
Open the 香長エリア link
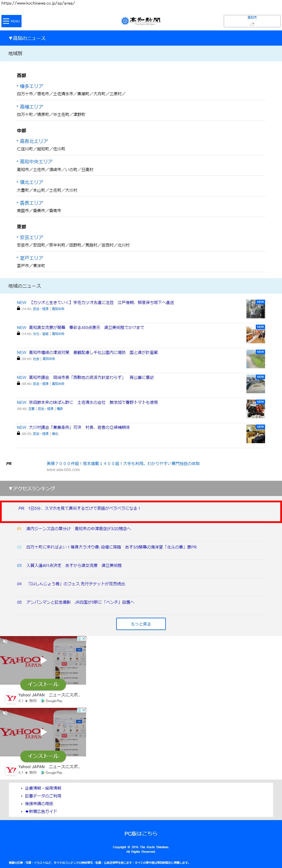click(x=31, y=203)
